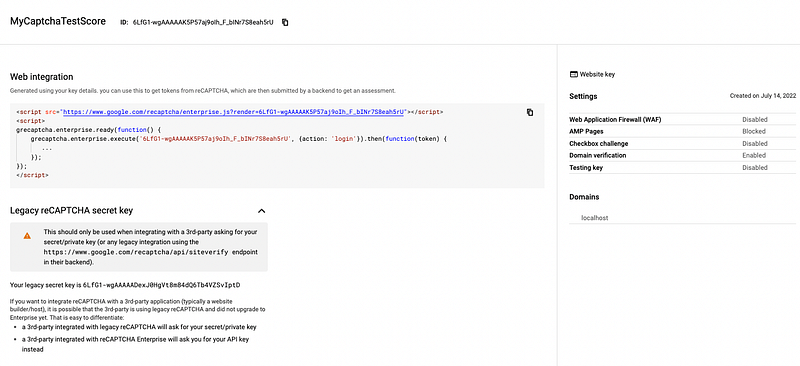
Task: Click the Legacy reCAPTCHA secret key heading
Action: pos(72,210)
